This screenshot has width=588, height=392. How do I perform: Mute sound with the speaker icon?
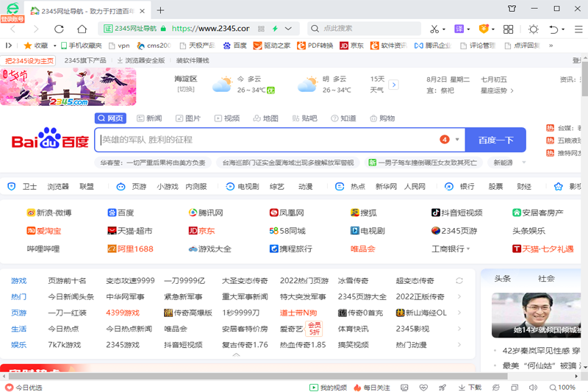coord(532,388)
